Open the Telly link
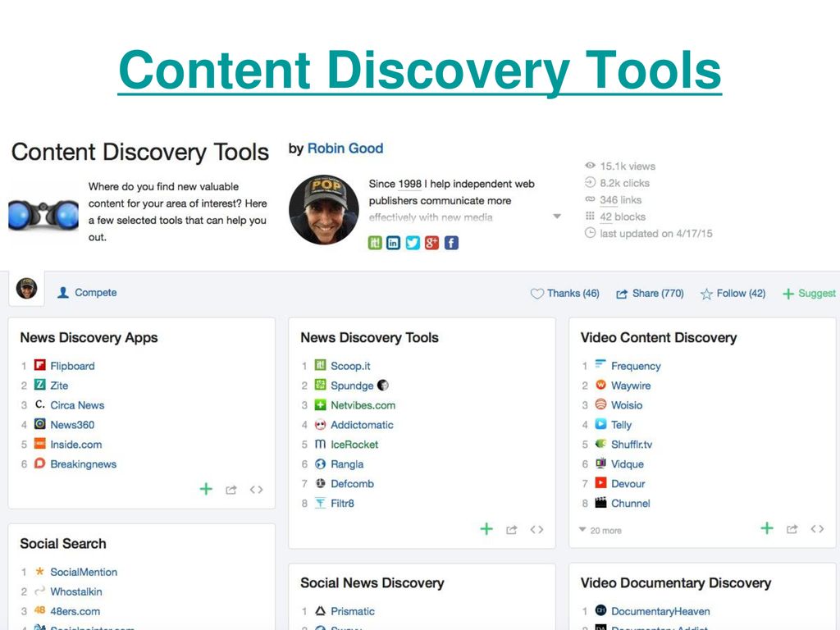The image size is (840, 630). click(622, 426)
